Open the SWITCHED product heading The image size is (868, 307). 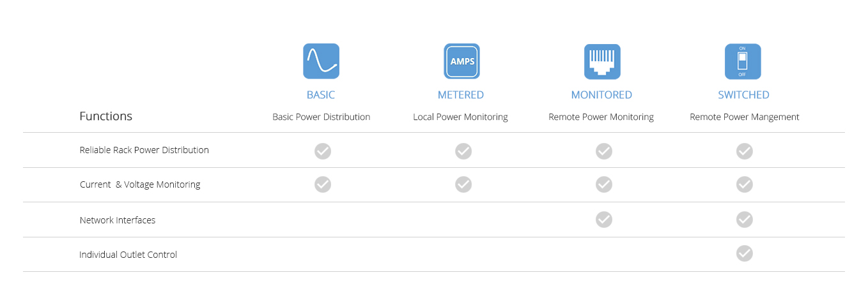[743, 95]
